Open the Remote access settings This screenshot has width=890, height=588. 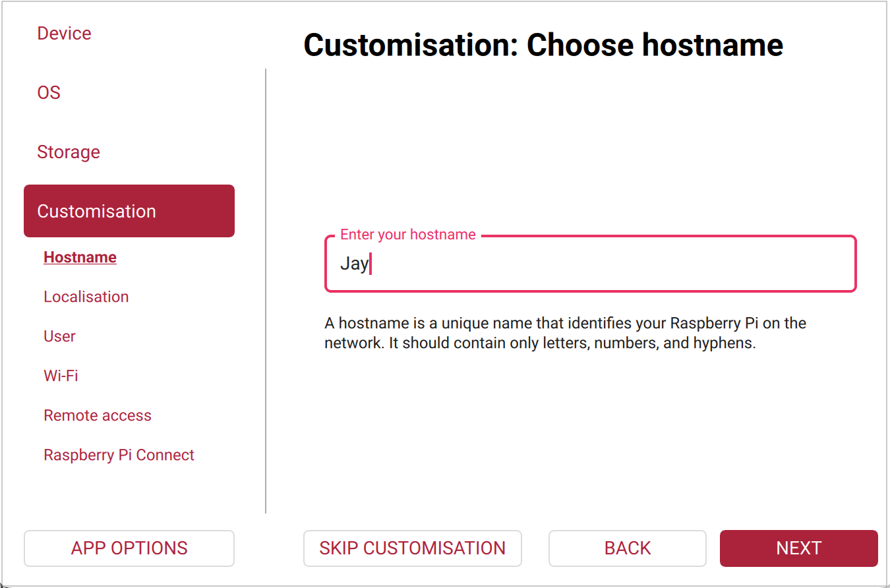tap(98, 415)
